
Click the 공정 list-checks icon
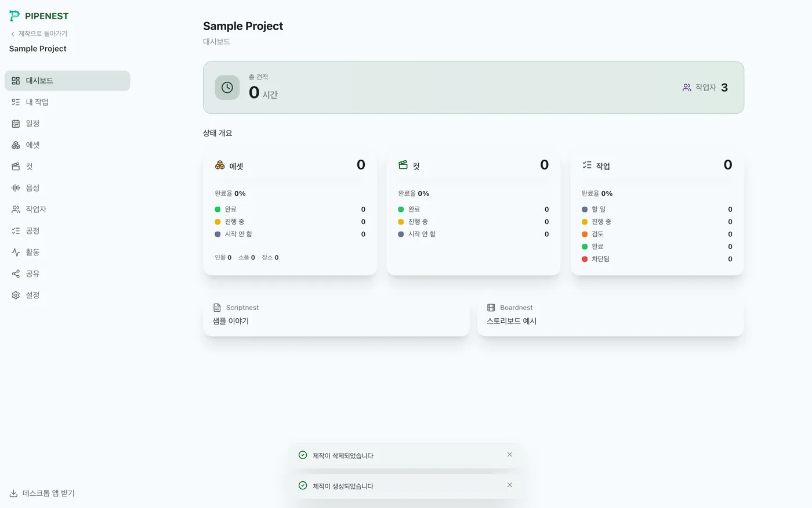coord(16,231)
